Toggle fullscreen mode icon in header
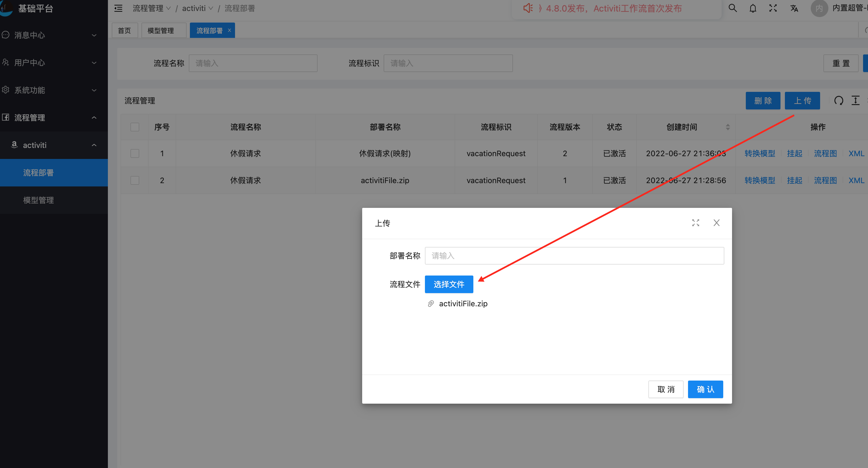Image resolution: width=868 pixels, height=468 pixels. click(x=773, y=8)
